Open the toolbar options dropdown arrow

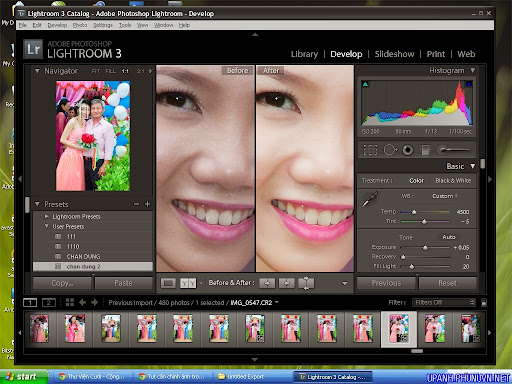(x=345, y=283)
